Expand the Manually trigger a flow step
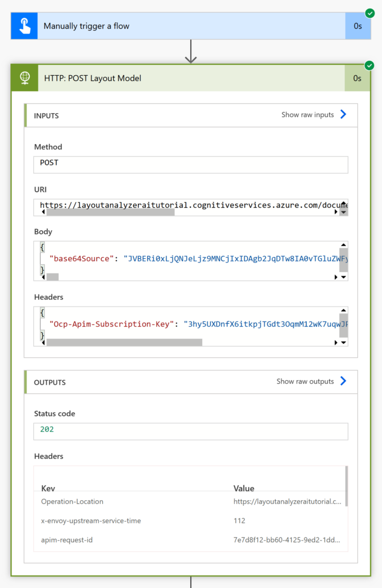The width and height of the screenshot is (382, 588). point(191,26)
